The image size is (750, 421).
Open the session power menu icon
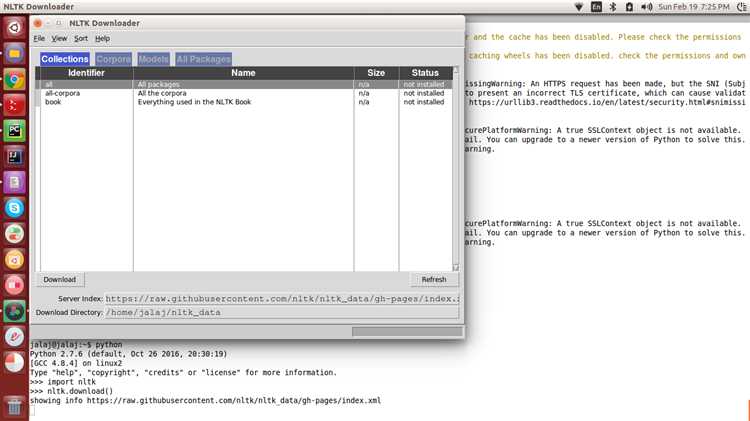(744, 7)
